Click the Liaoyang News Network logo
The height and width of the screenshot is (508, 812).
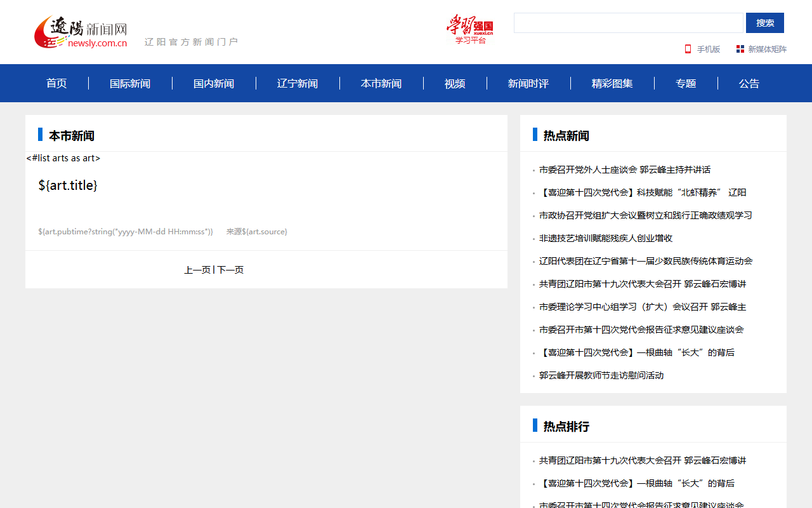coord(81,32)
